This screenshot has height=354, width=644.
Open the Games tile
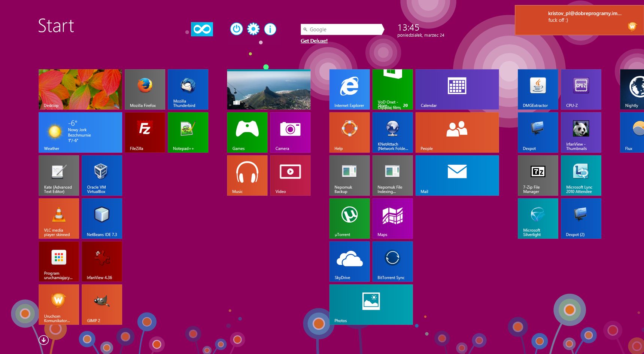point(247,132)
